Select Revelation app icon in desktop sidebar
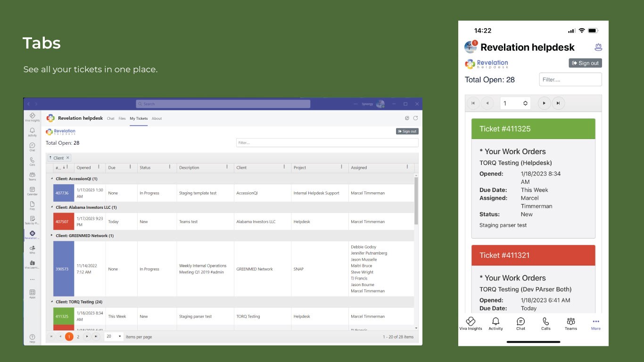 click(32, 234)
